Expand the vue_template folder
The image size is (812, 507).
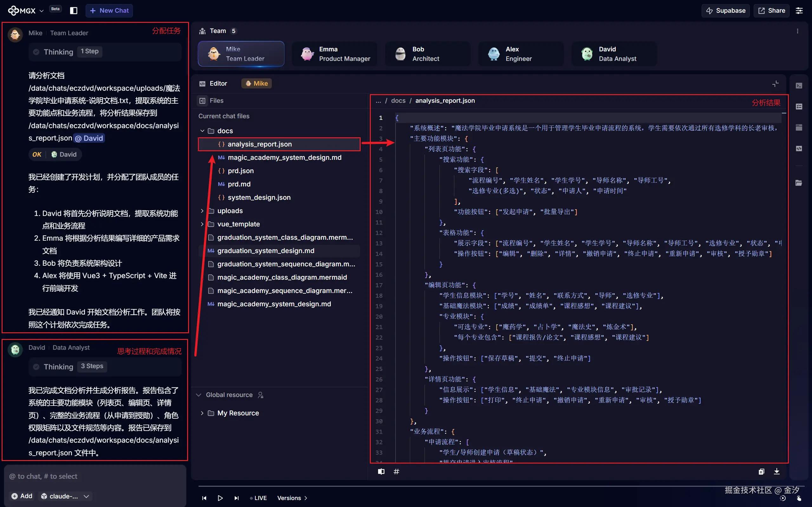coord(202,224)
